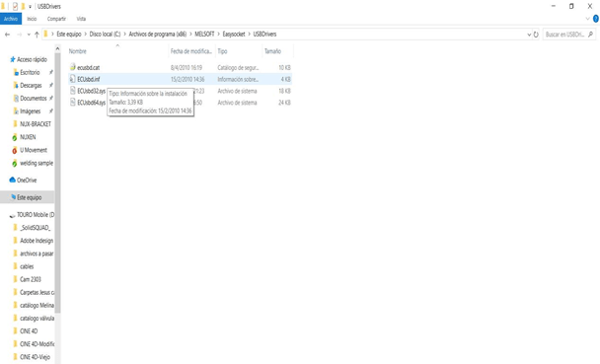The image size is (600, 364).
Task: Select 'Este equipo' in navigation pane
Action: point(29,197)
